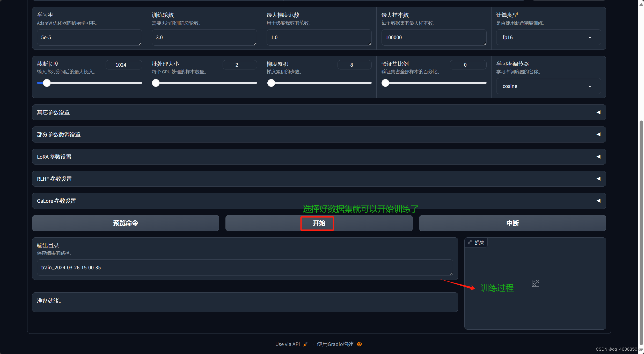Click the 批处理大小 slider handle
The width and height of the screenshot is (644, 354).
[156, 83]
